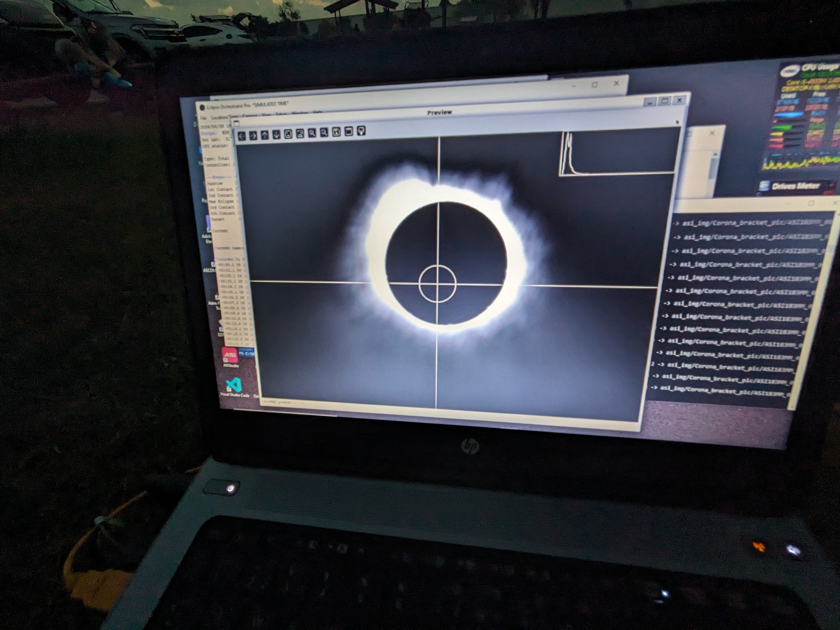Screen dimensions: 840x630
Task: Click the floppy-disk save icon in toolbar
Action: 336,132
